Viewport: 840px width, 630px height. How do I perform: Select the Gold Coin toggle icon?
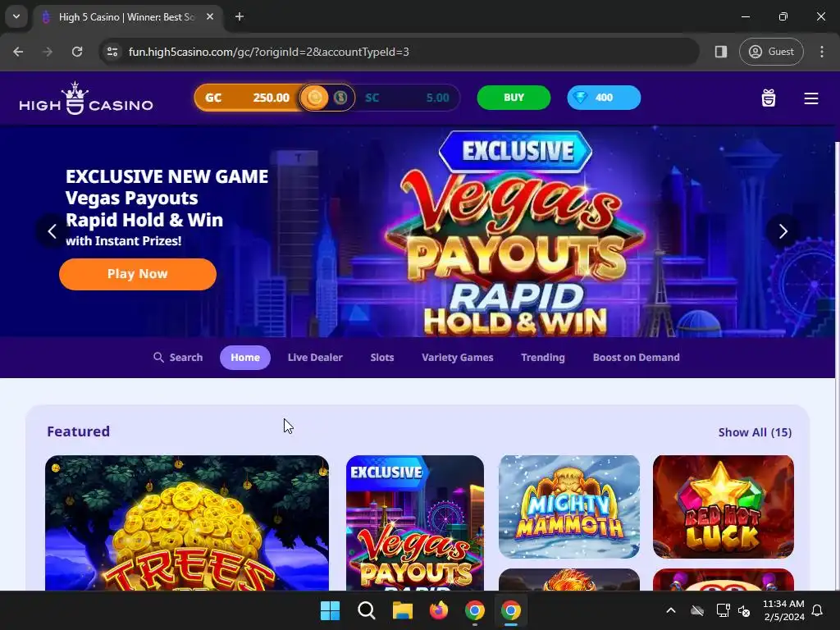[314, 98]
